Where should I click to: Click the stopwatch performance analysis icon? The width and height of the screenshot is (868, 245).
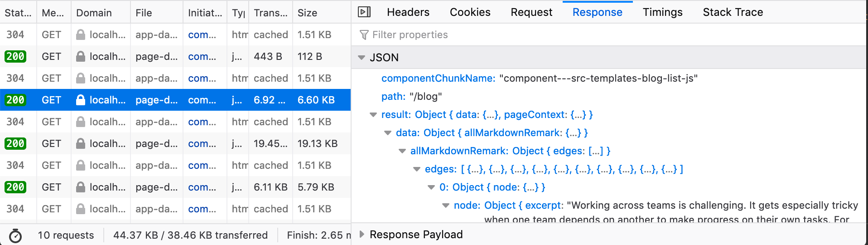(x=15, y=235)
